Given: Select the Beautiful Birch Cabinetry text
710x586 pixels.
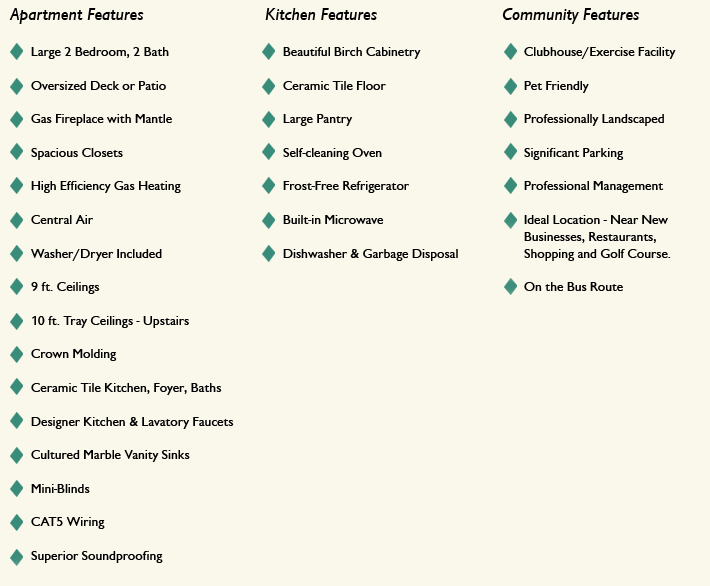Looking at the screenshot, I should point(351,52).
